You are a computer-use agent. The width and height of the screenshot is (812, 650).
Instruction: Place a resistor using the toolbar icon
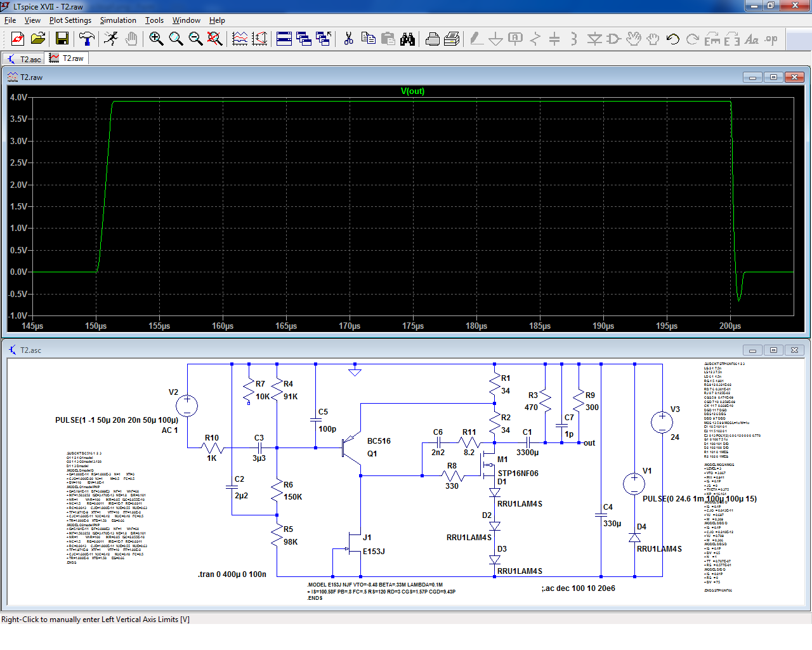click(535, 39)
